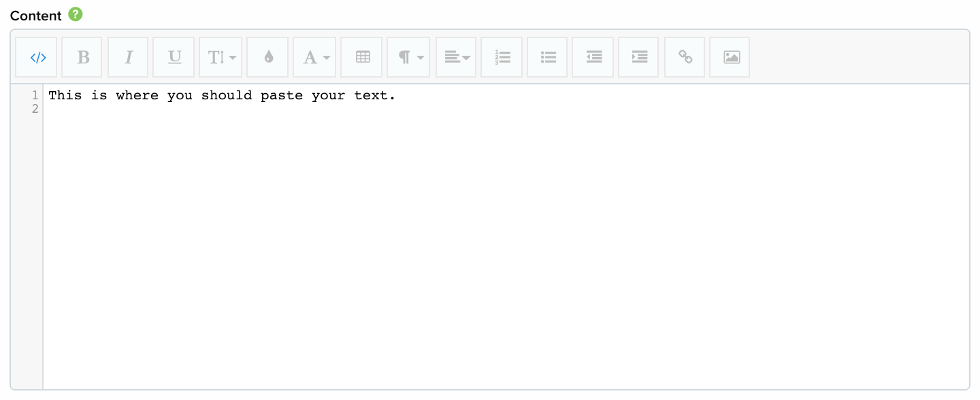Image resolution: width=980 pixels, height=400 pixels.
Task: Insert a hyperlink
Action: [x=685, y=57]
